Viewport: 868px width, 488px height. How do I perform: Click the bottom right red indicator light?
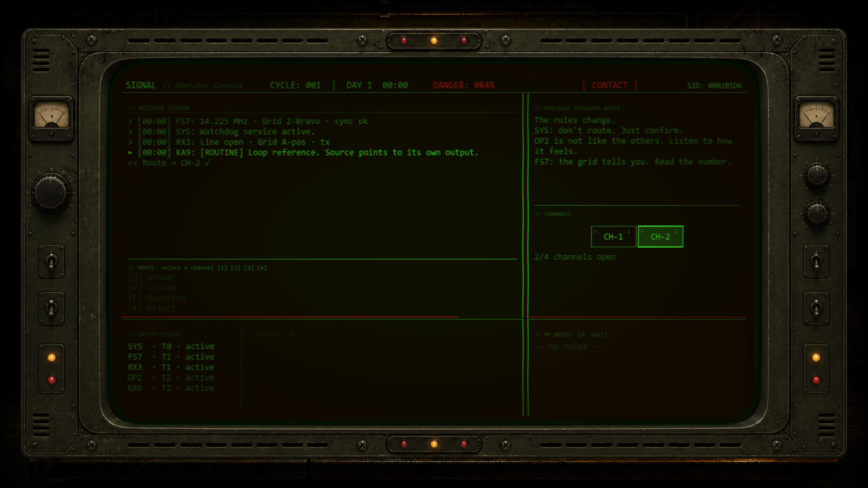click(x=464, y=444)
